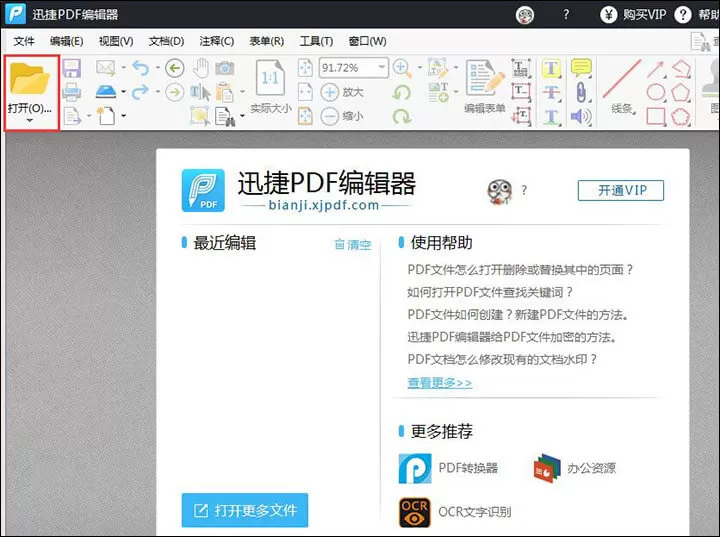This screenshot has width=720, height=537.
Task: Click the 打开更多文件 button
Action: (245, 510)
